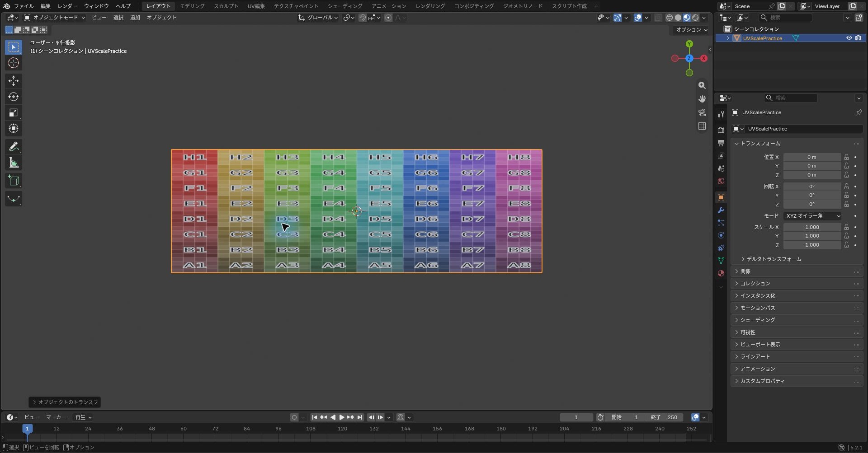Activate the Rotate tool
868x453 pixels.
(14, 97)
